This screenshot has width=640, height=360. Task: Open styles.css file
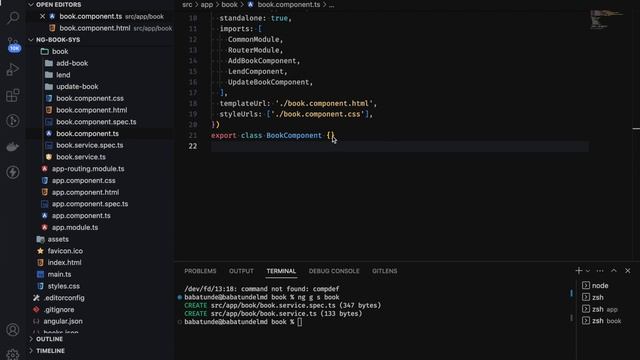pos(63,286)
